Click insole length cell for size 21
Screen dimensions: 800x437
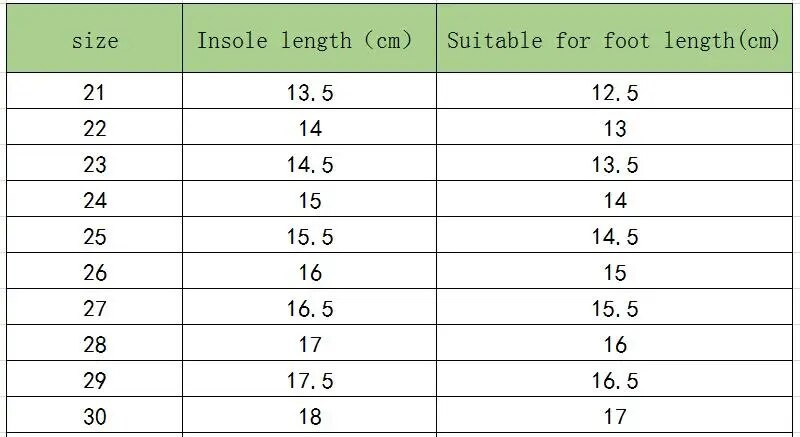(x=309, y=93)
